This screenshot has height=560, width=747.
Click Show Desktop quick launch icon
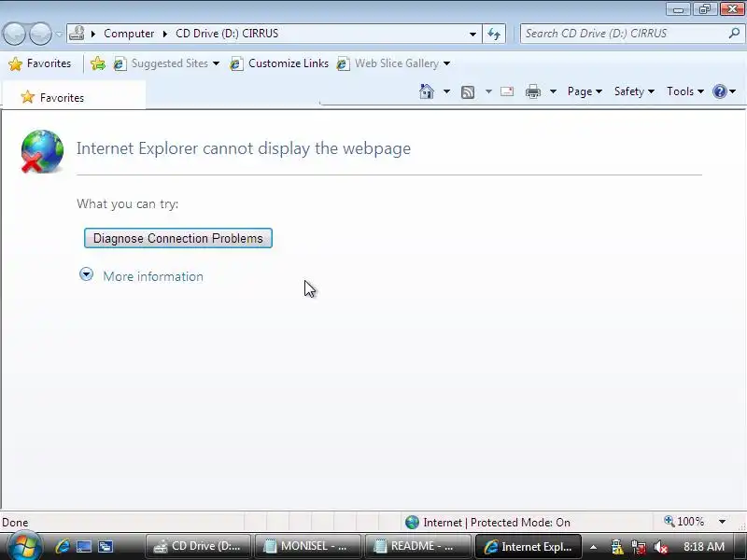[x=84, y=546]
